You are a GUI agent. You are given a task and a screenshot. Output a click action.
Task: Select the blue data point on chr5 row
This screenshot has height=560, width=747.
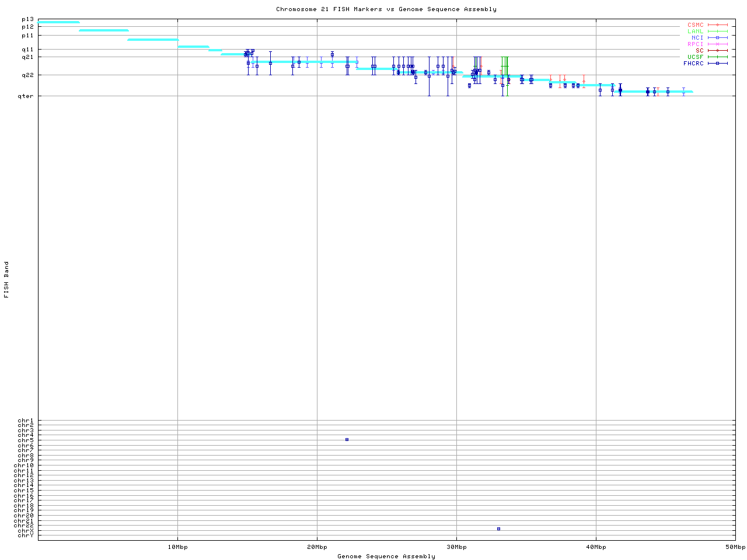pos(347,440)
